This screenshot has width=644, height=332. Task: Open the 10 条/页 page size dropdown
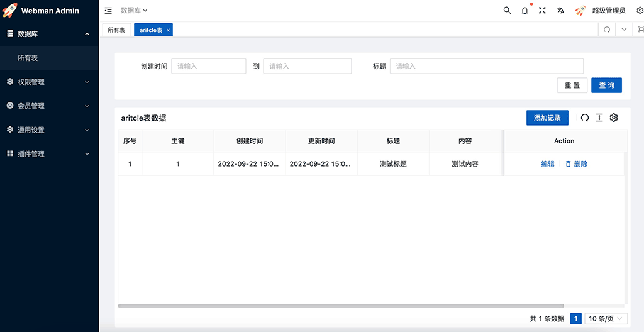coord(606,318)
